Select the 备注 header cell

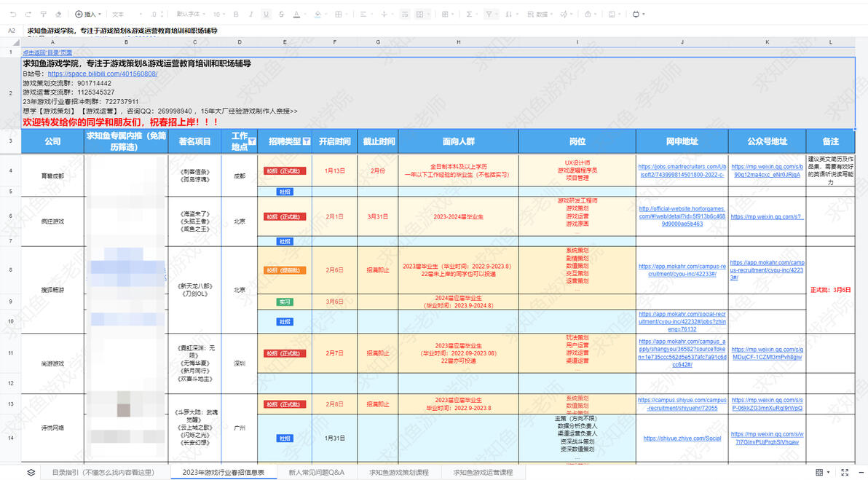[830, 142]
